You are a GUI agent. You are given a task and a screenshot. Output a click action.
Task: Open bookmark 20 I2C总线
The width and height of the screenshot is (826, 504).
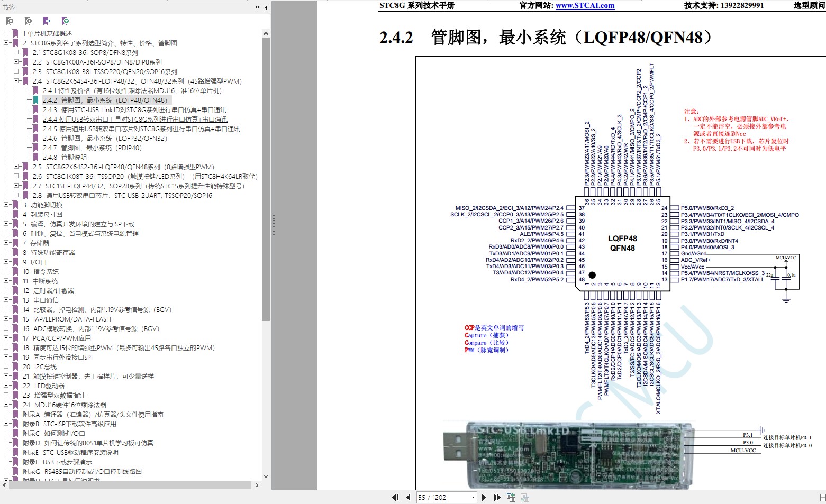point(40,366)
